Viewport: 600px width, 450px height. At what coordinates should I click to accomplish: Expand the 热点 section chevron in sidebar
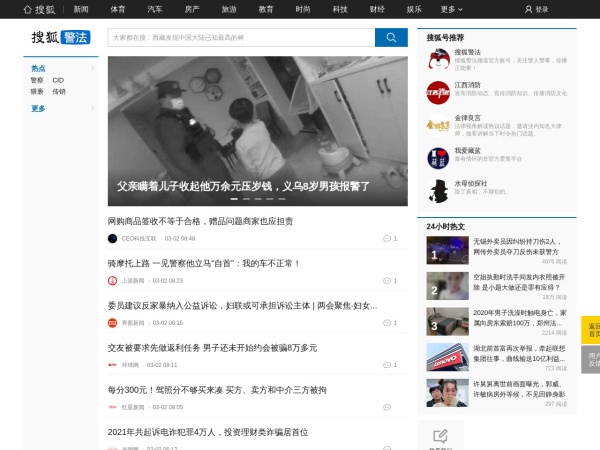pyautogui.click(x=93, y=68)
